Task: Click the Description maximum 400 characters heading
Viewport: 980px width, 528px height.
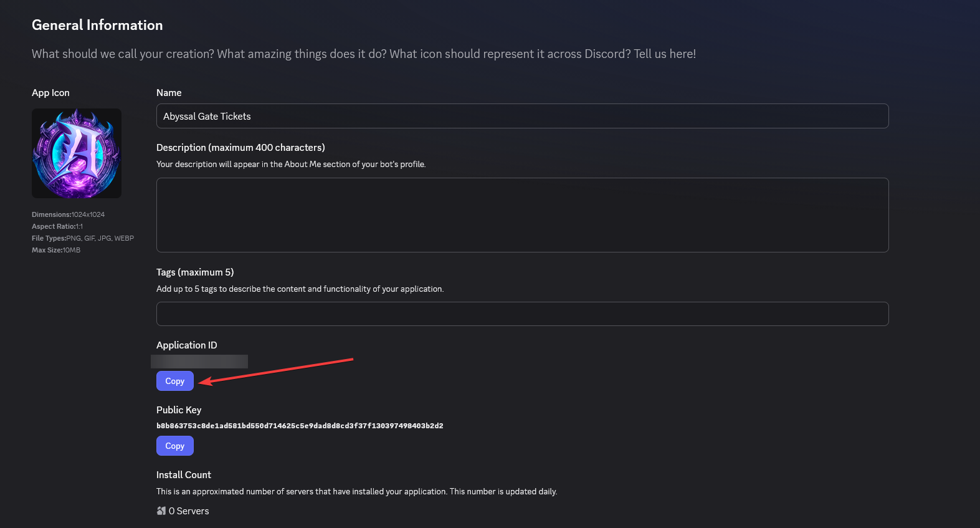Action: click(240, 147)
